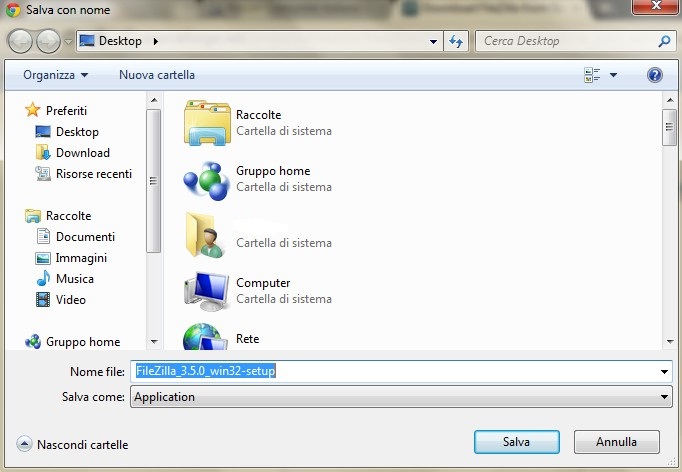The image size is (682, 472).
Task: Open the Computer icon in file list
Action: [207, 291]
